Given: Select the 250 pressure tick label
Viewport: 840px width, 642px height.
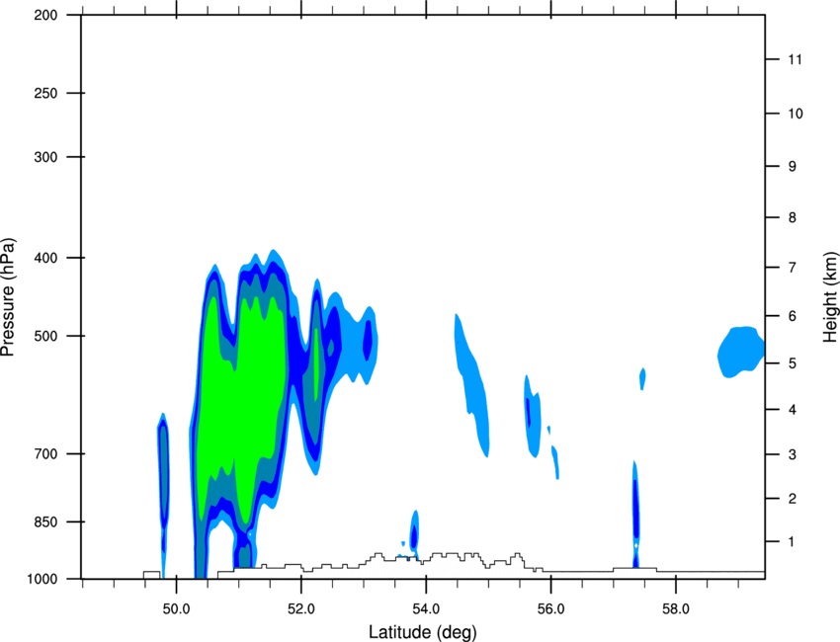Looking at the screenshot, I should pyautogui.click(x=45, y=93).
